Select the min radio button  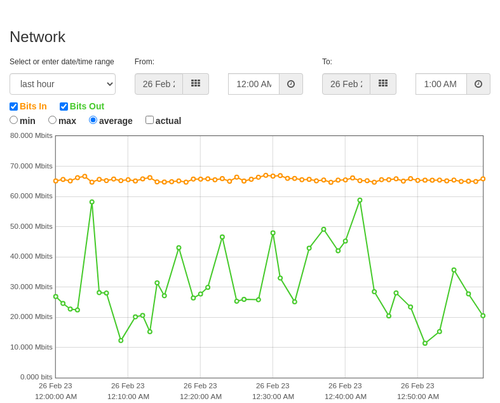pos(13,120)
